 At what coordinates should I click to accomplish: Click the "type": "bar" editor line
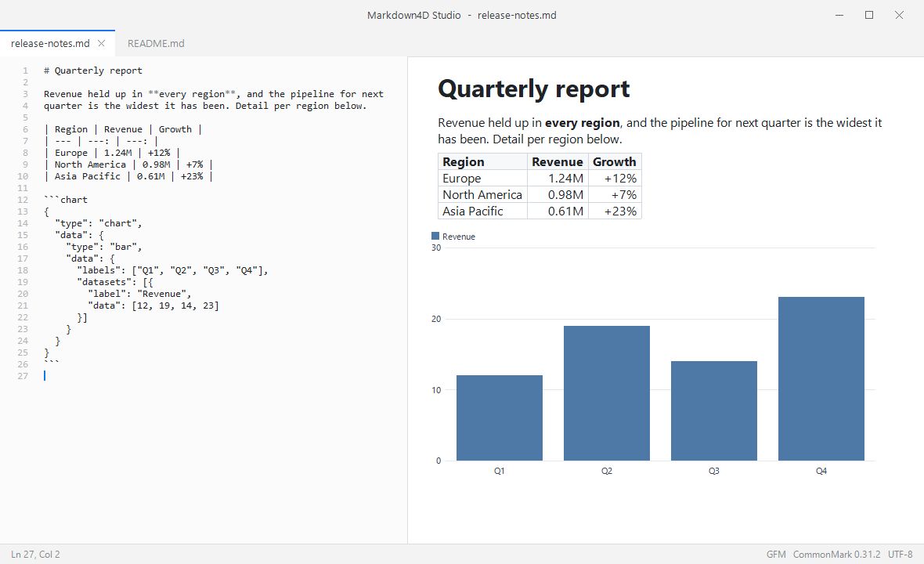pos(103,247)
